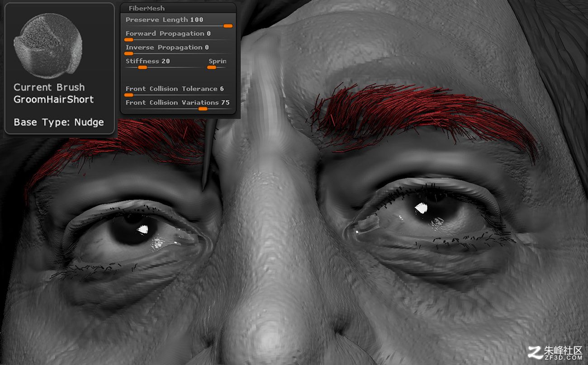Viewport: 588px width, 365px height.
Task: Adjust the Preserve Length 100 slider
Action: tap(179, 22)
